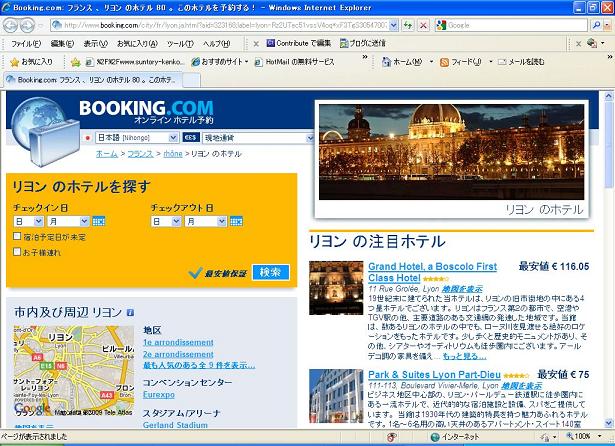Click into the browser address bar
615x446 pixels.
pyautogui.click(x=225, y=25)
